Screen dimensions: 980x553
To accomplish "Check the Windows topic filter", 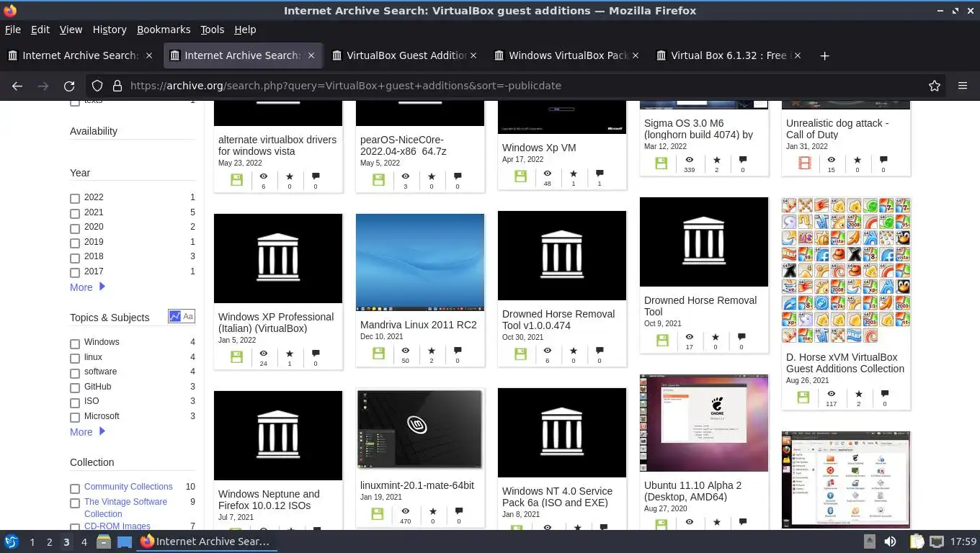I will [75, 343].
